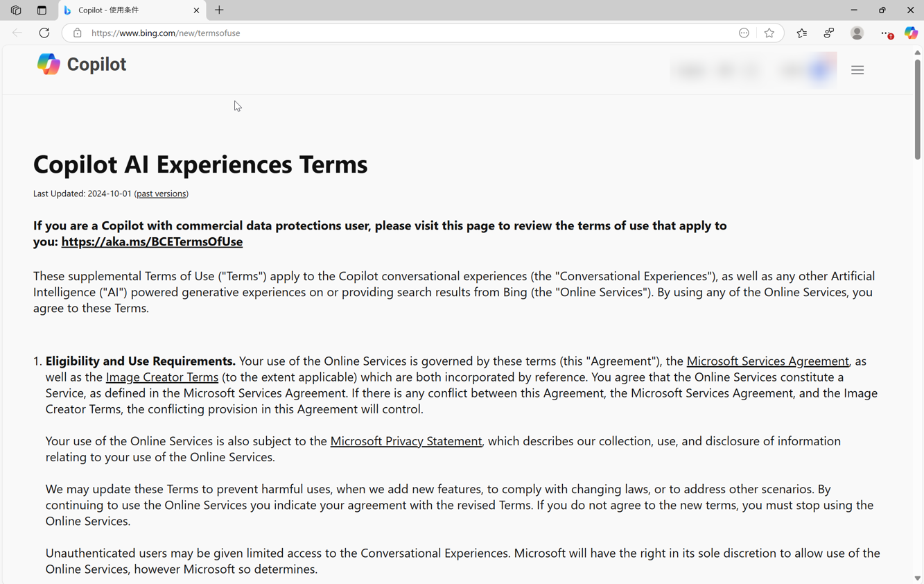The image size is (924, 584).
Task: Open the user profile avatar
Action: tap(857, 33)
